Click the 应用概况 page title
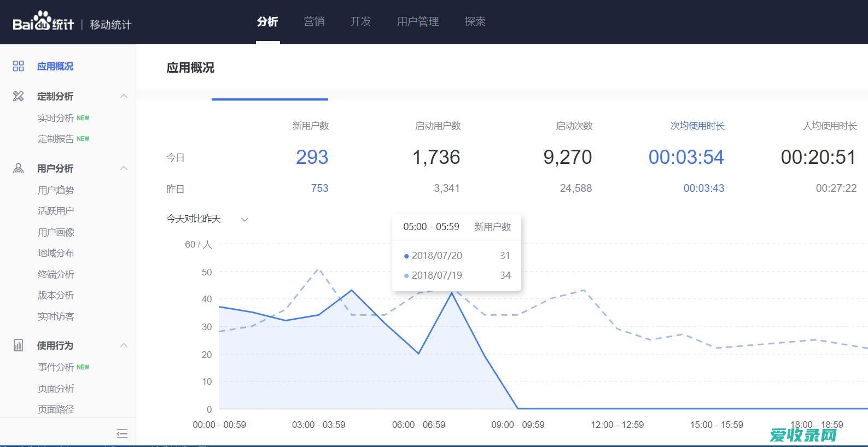This screenshot has height=447, width=868. click(190, 68)
